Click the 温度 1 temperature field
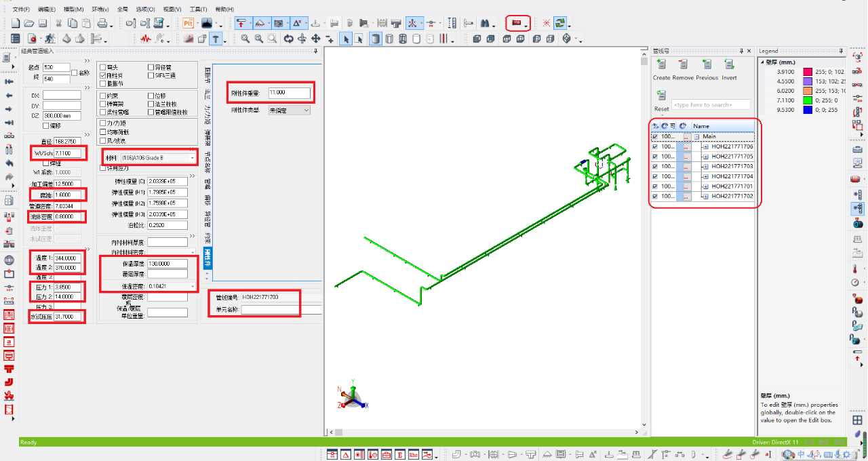 [68, 258]
